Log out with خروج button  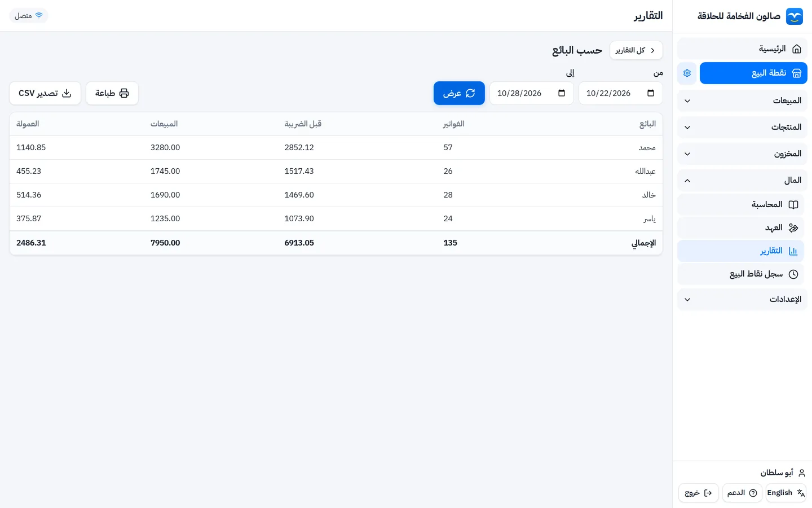(699, 493)
